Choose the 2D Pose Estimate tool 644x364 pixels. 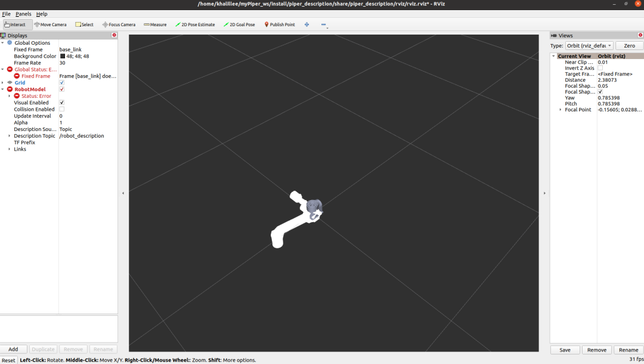click(195, 24)
